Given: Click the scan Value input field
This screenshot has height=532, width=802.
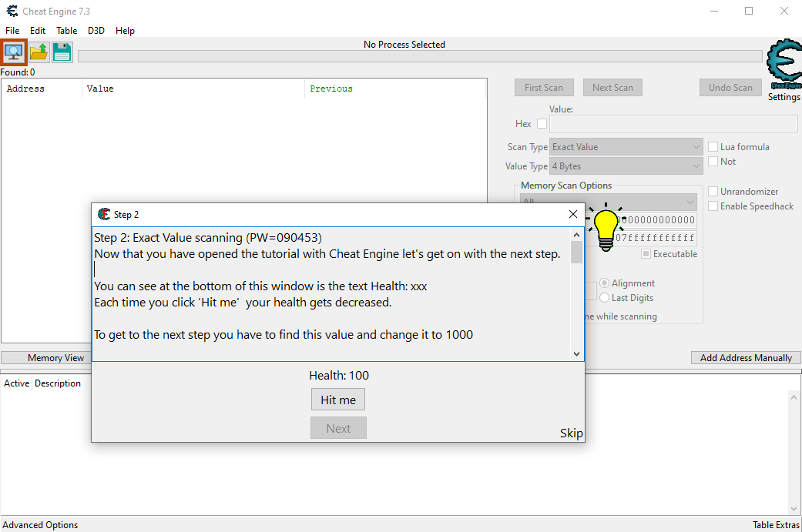Looking at the screenshot, I should pyautogui.click(x=673, y=124).
